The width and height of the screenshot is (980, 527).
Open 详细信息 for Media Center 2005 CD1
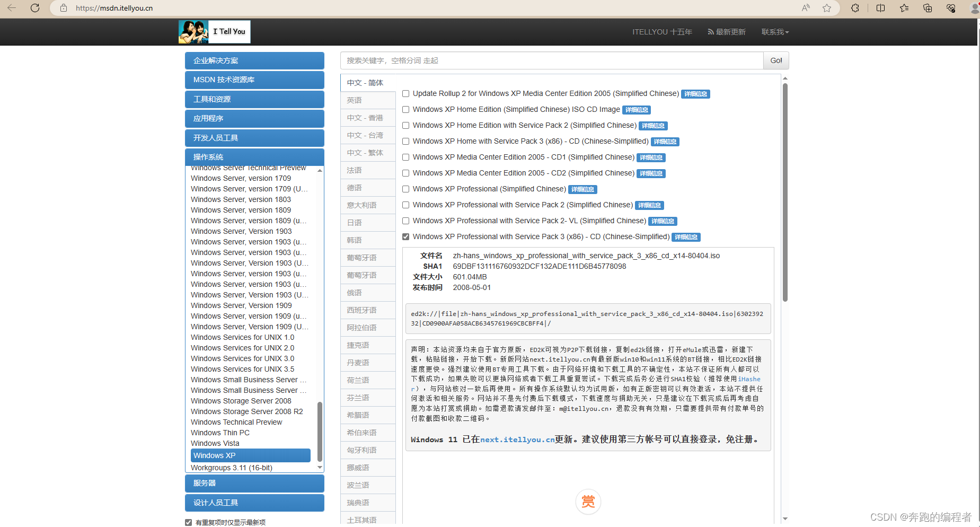tap(651, 157)
